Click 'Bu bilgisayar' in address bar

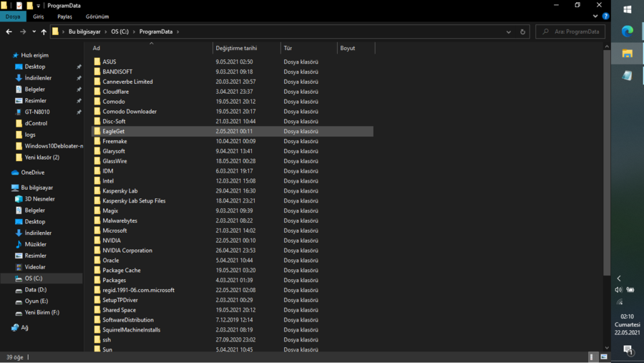84,32
